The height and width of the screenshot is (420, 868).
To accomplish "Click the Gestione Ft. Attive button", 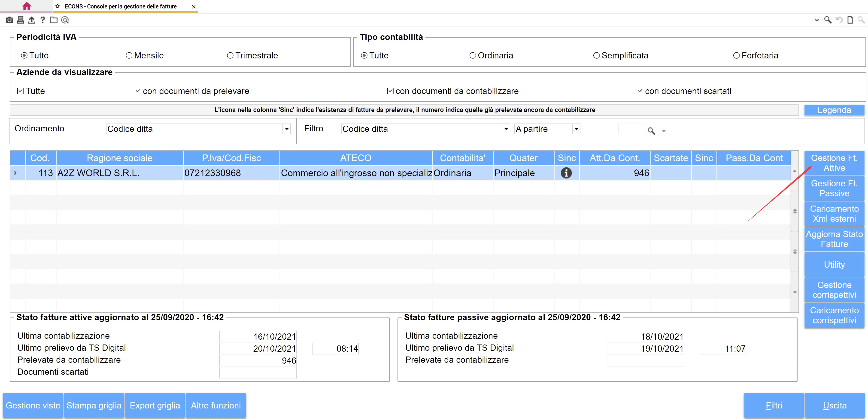I will coord(834,163).
